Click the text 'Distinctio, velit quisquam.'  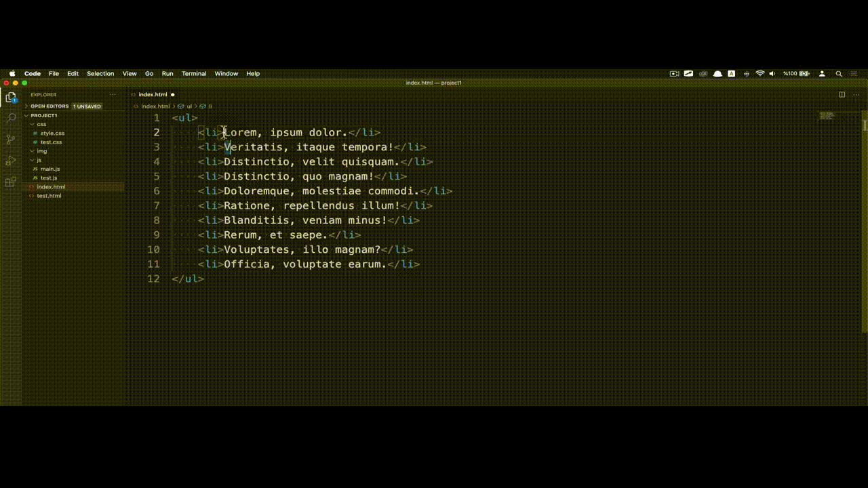tap(312, 161)
